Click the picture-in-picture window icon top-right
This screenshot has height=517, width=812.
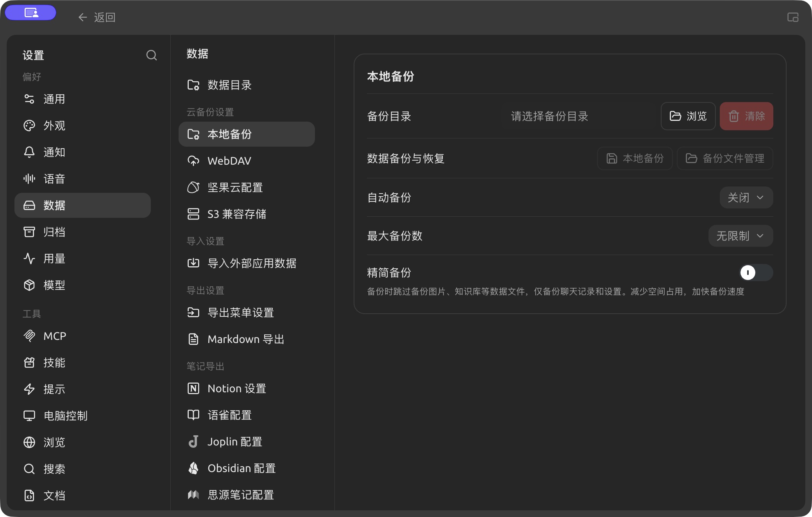[792, 17]
